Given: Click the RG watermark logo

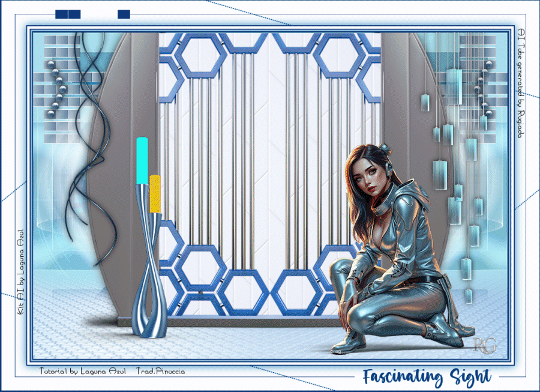Looking at the screenshot, I should tap(485, 345).
